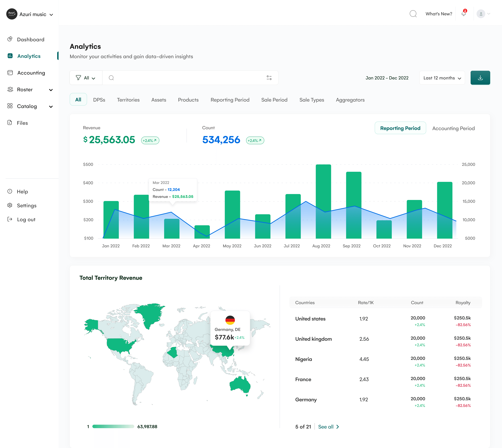
Task: Open the notifications bell icon
Action: coord(464,14)
